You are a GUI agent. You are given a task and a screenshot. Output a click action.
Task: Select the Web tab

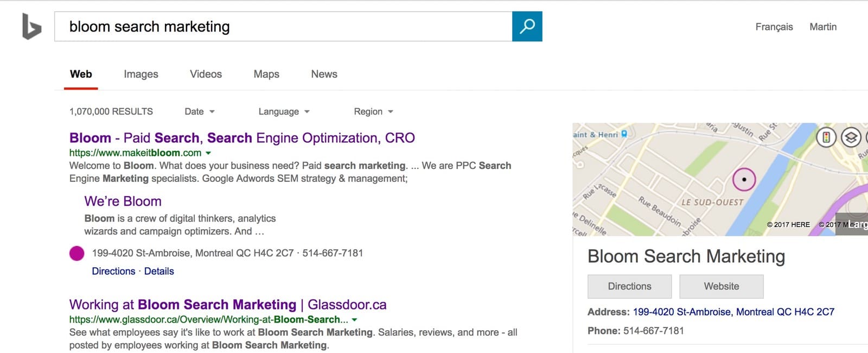pos(81,74)
